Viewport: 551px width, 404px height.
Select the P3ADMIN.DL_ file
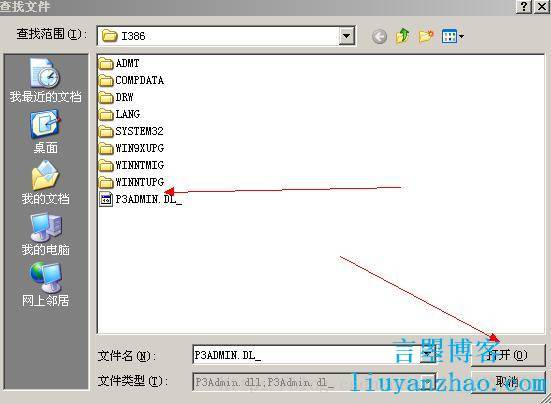(x=141, y=200)
